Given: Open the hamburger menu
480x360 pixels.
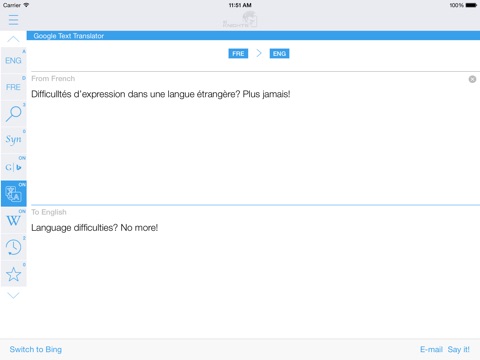Looking at the screenshot, I should point(13,20).
